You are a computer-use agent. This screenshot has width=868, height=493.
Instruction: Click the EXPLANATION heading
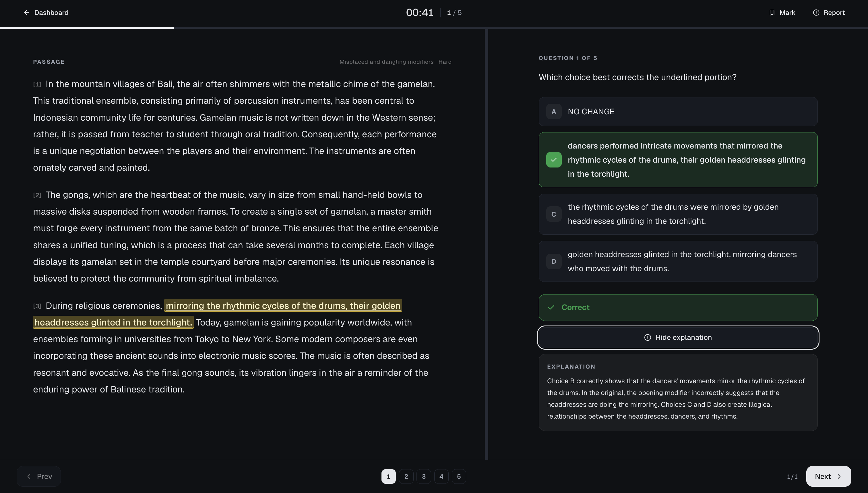(571, 367)
